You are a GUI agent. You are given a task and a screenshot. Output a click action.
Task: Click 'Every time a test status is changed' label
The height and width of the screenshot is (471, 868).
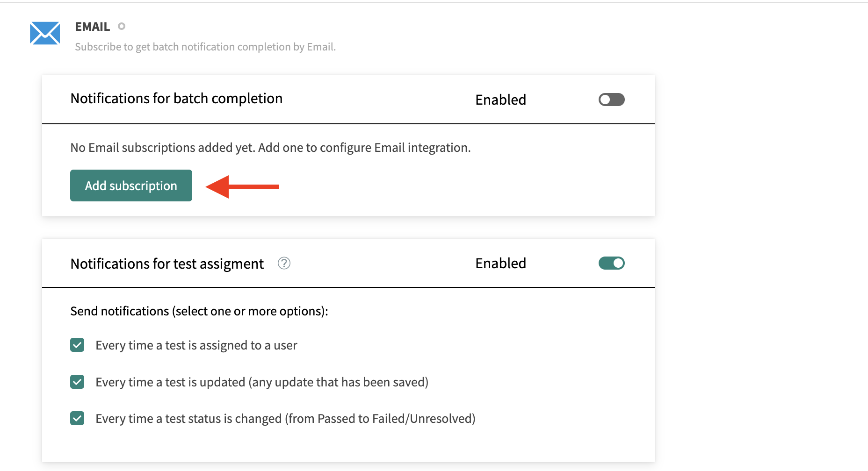pyautogui.click(x=285, y=419)
